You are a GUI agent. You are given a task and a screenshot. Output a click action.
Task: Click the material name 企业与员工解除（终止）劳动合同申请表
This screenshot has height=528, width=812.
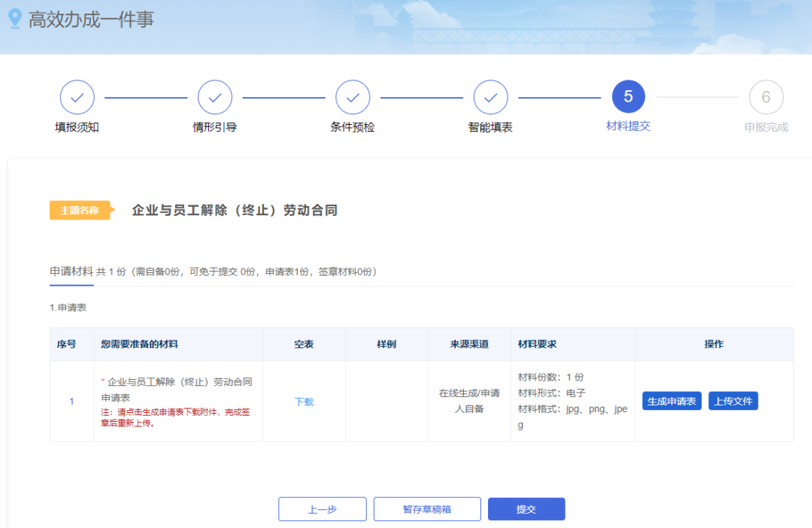(x=179, y=389)
